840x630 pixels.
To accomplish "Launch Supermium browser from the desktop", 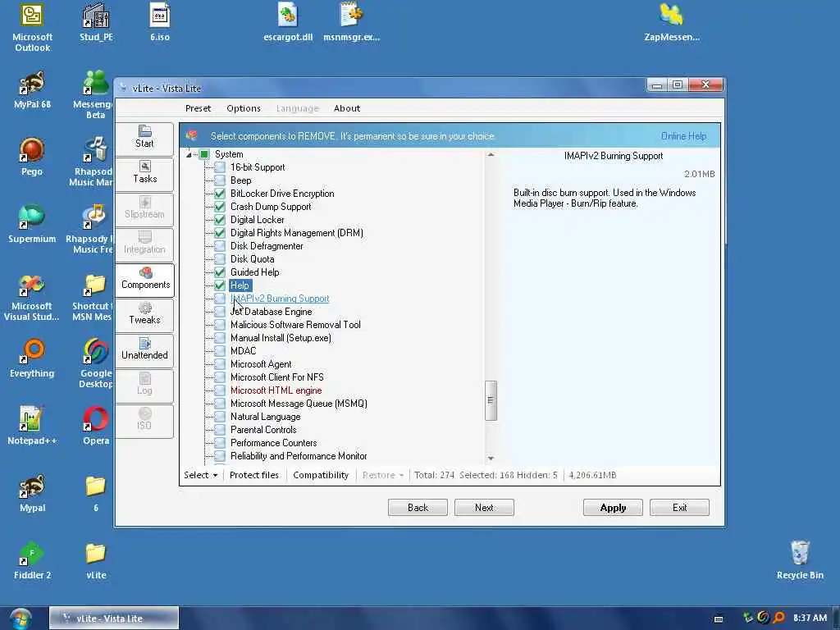I will tap(32, 224).
